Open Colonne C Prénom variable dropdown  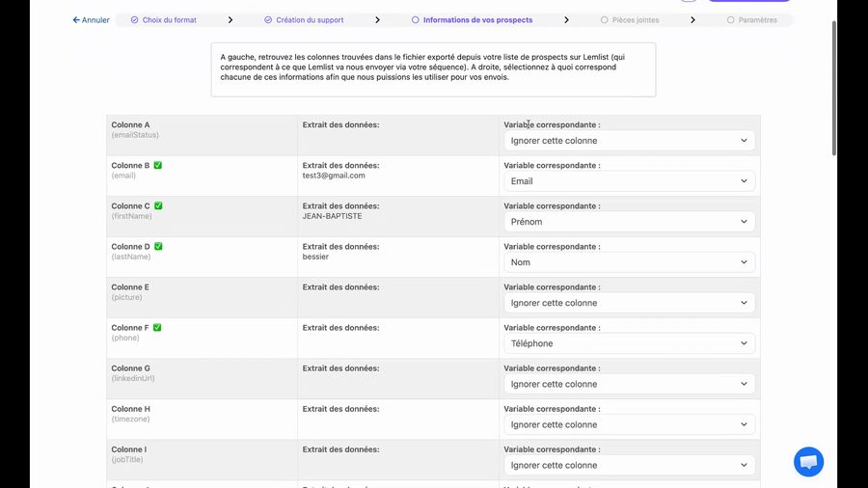point(629,221)
